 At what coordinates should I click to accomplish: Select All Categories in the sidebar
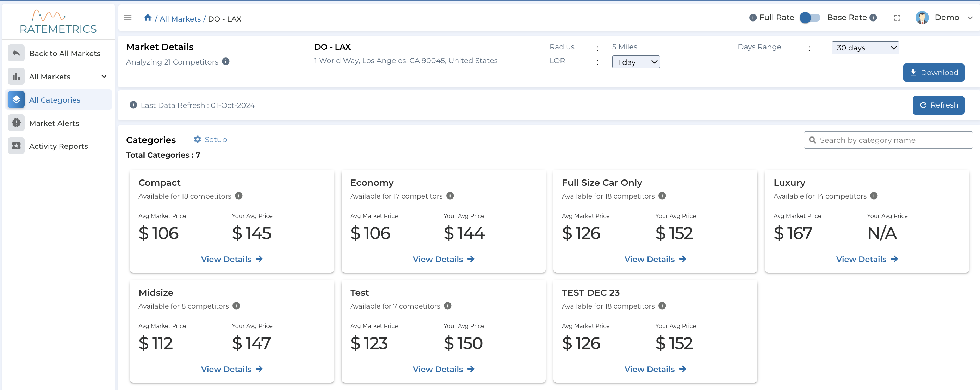point(54,100)
